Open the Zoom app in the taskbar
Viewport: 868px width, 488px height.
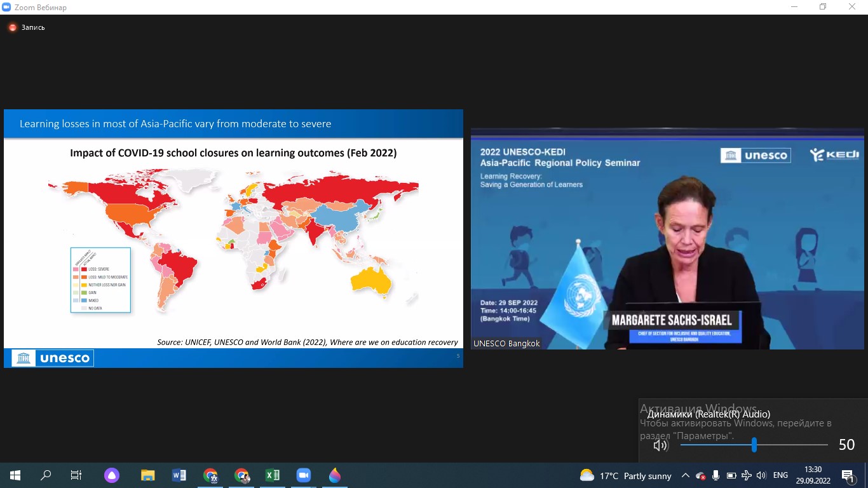(303, 475)
